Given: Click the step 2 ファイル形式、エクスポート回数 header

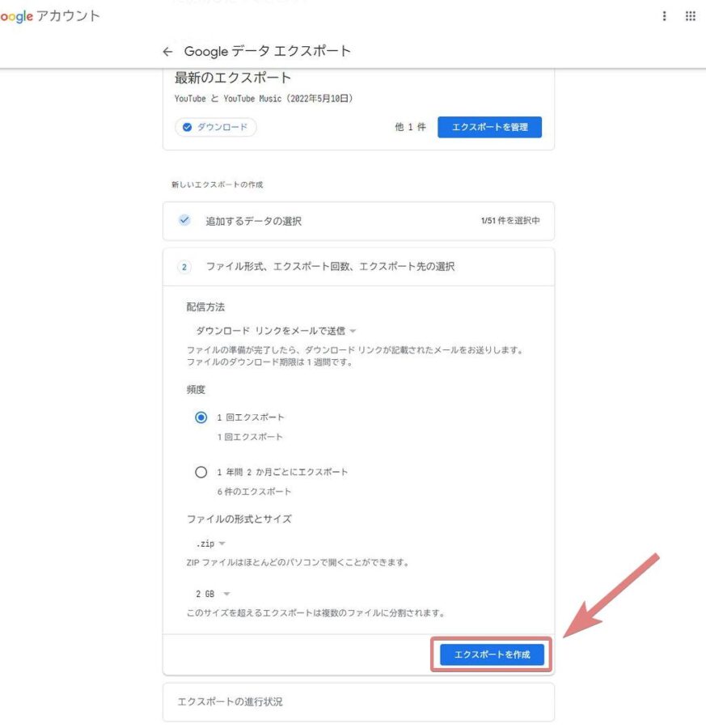Looking at the screenshot, I should tap(358, 267).
